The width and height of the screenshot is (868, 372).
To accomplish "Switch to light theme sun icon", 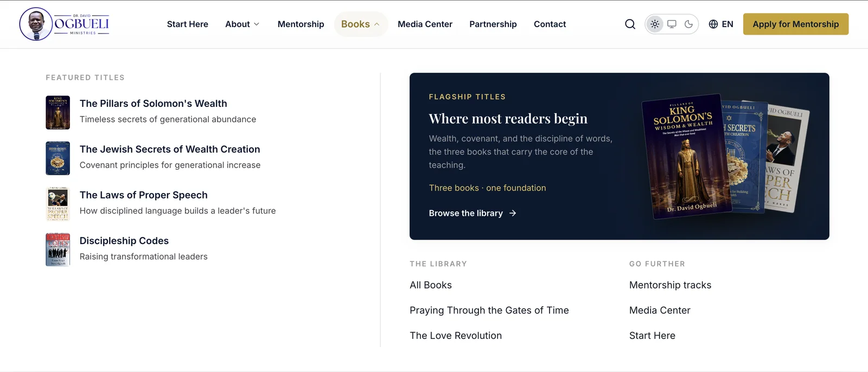I will coord(655,24).
